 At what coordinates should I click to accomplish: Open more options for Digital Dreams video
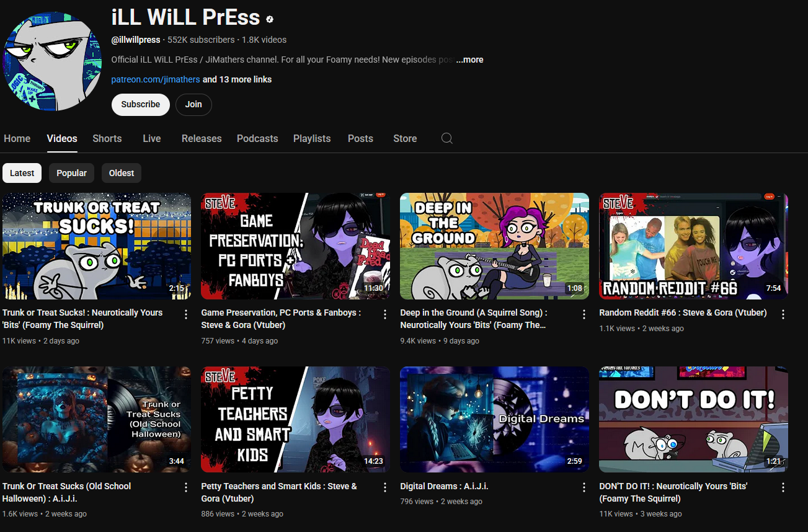point(584,488)
